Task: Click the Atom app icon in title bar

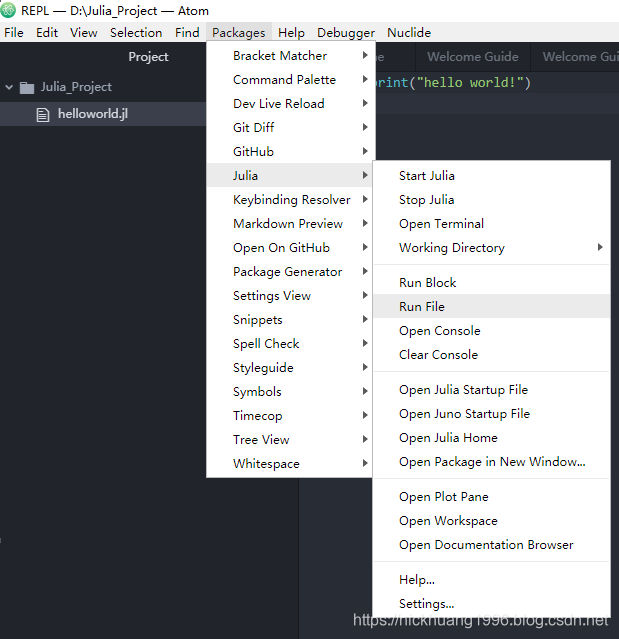Action: (x=8, y=10)
